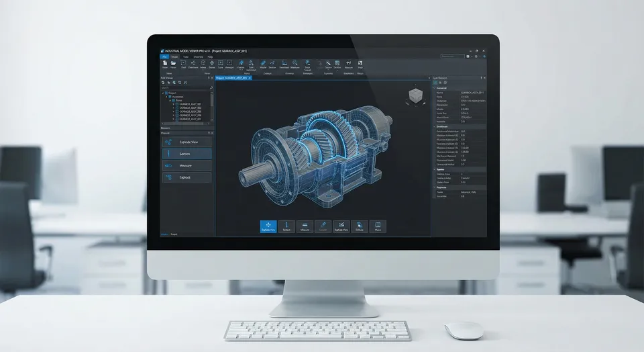Click the blue globe icon at top right

coord(484,56)
